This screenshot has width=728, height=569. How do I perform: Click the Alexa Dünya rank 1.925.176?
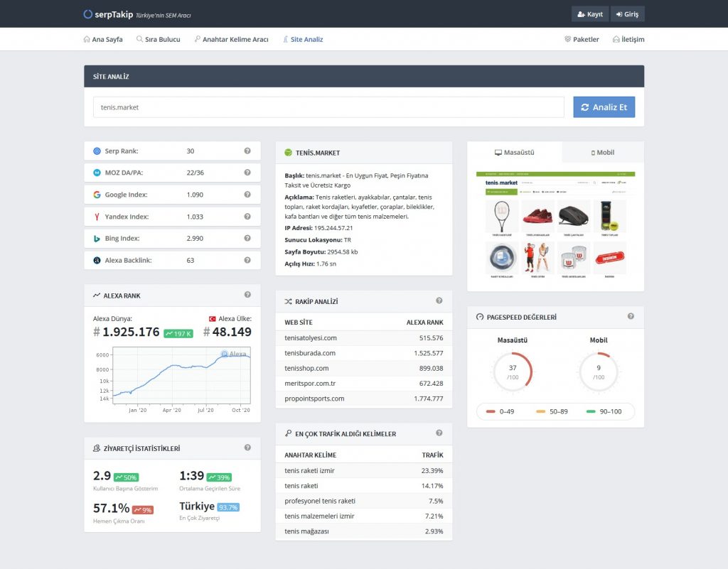[127, 332]
